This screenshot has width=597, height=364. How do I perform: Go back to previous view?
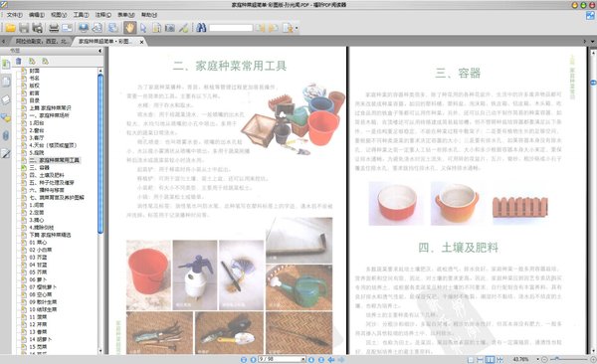331,360
